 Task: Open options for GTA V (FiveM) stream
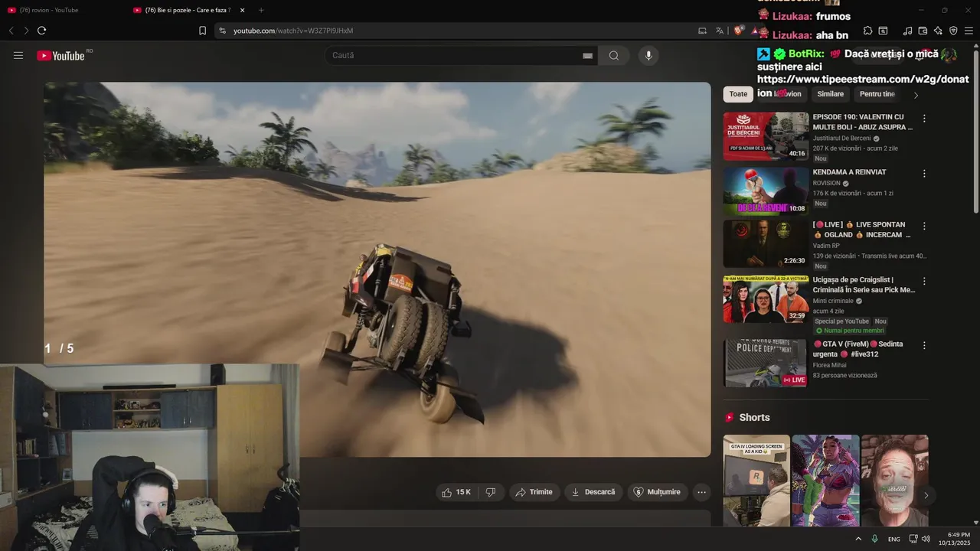924,346
